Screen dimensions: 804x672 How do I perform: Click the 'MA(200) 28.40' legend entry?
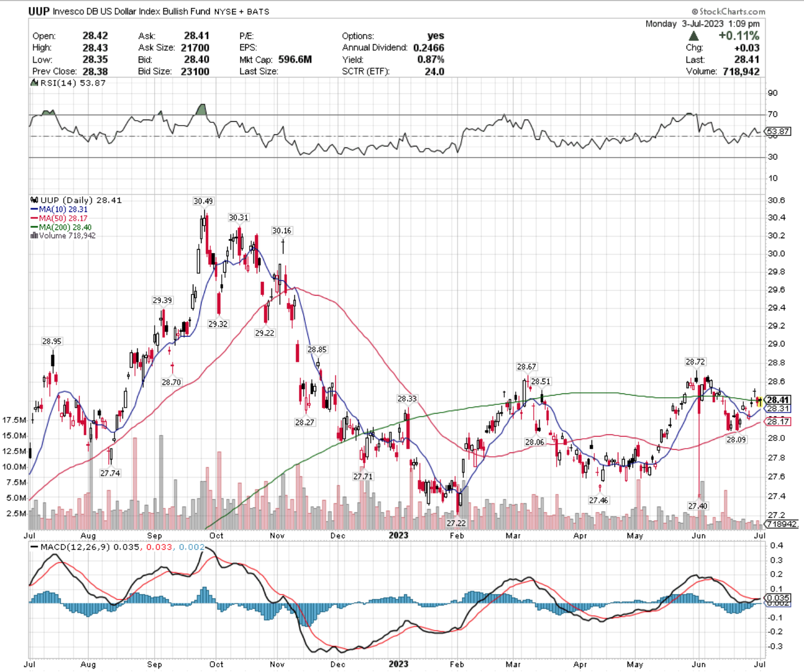(65, 227)
